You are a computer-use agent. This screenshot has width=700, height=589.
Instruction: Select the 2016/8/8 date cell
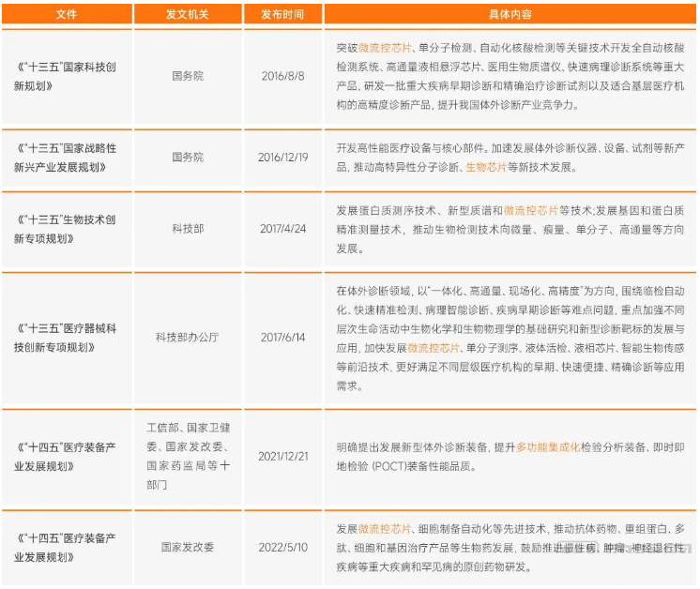point(282,76)
